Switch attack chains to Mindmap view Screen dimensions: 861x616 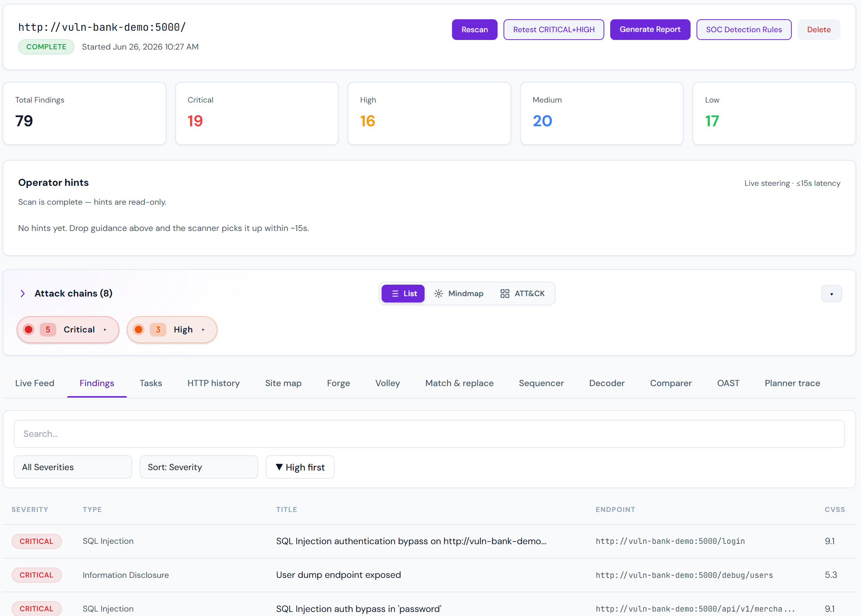458,294
